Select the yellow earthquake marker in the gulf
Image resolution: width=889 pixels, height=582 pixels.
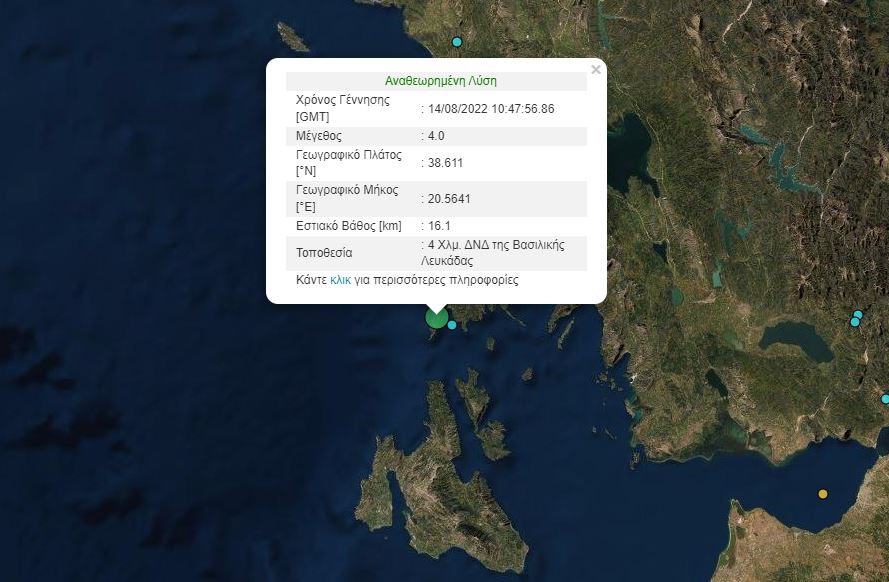823,493
